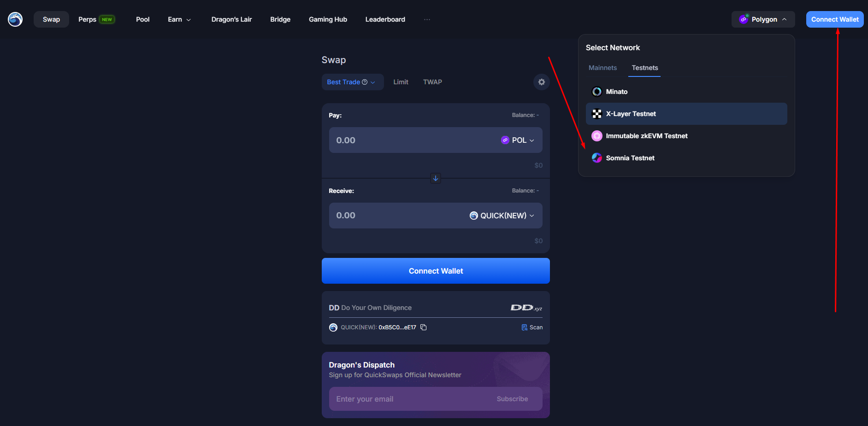Click the DD.xyz logo
Image resolution: width=868 pixels, height=426 pixels.
tap(526, 308)
